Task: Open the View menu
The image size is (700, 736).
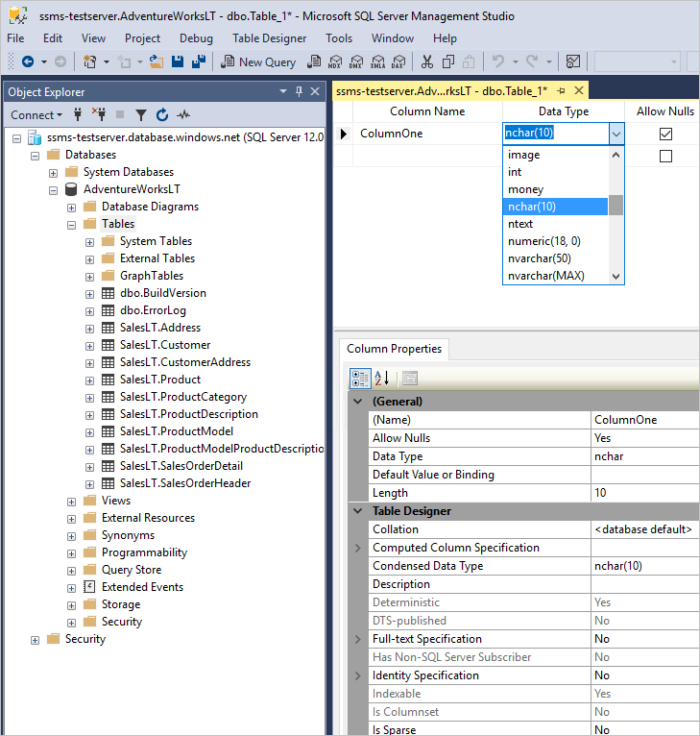Action: pos(93,38)
